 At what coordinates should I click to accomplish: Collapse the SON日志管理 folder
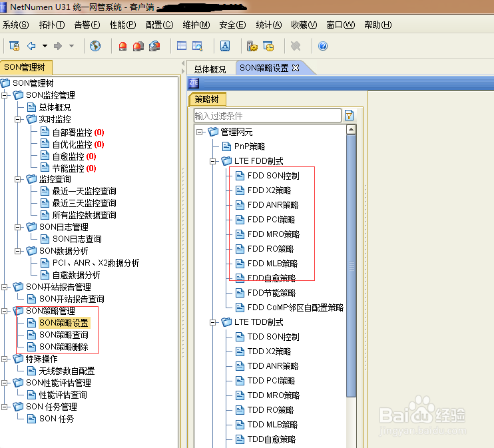[17, 227]
